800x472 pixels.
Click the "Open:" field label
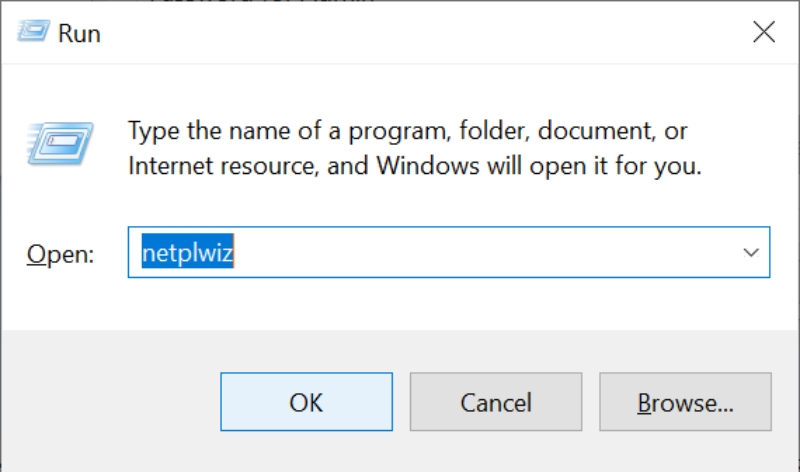pyautogui.click(x=60, y=254)
